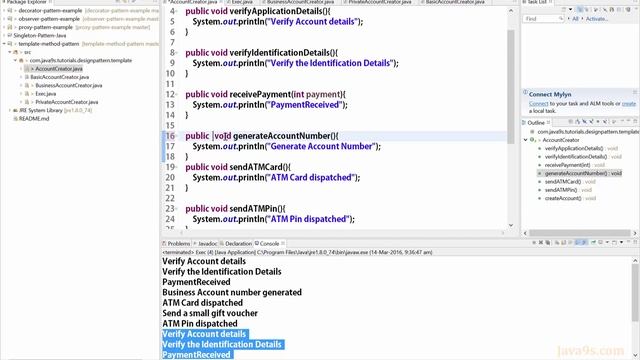The height and width of the screenshot is (360, 640).
Task: Click the New Task icon in Task List
Action: (564, 9)
